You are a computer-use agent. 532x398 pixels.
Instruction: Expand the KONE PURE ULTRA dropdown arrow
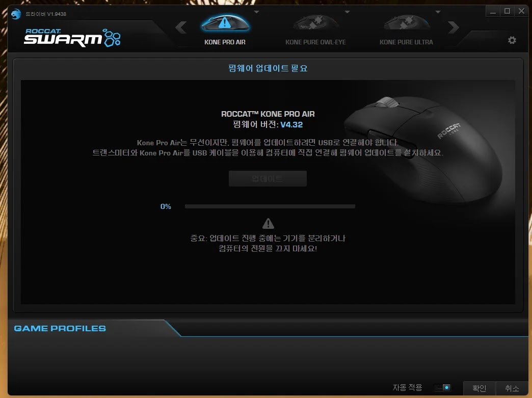(438, 12)
